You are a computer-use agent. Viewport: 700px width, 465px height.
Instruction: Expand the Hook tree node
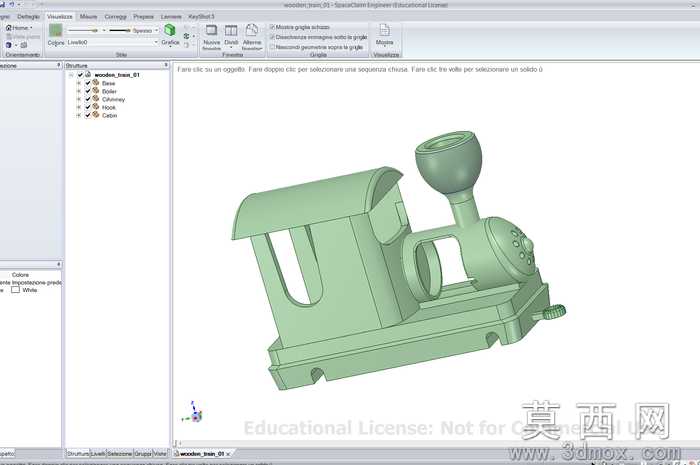[x=79, y=108]
